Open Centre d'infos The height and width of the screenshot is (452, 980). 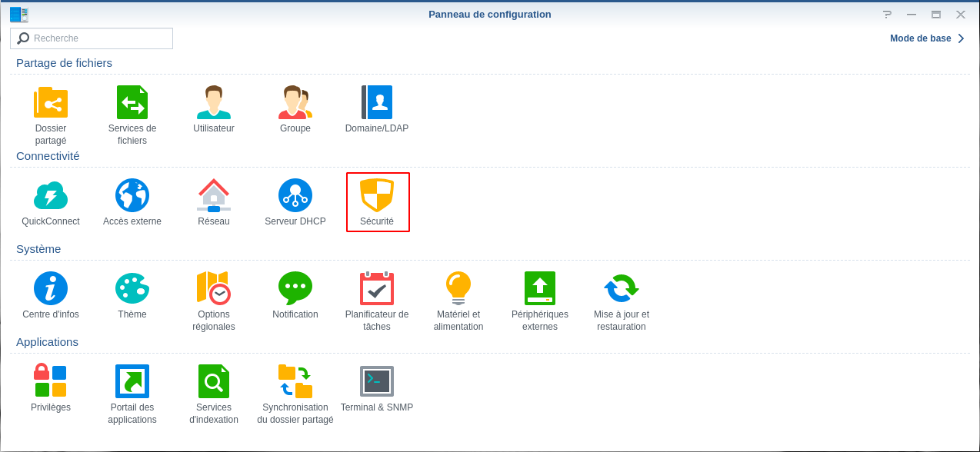point(51,289)
